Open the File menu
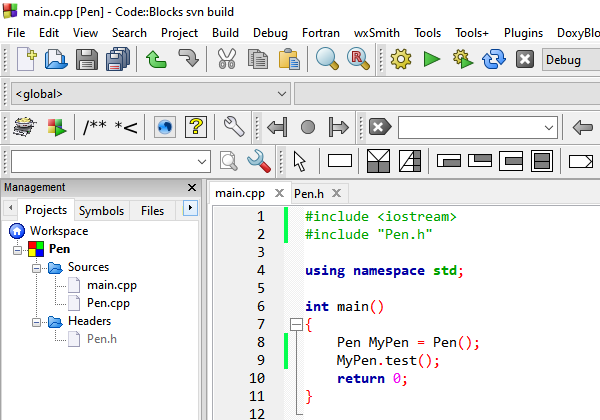The image size is (600, 420). [16, 33]
